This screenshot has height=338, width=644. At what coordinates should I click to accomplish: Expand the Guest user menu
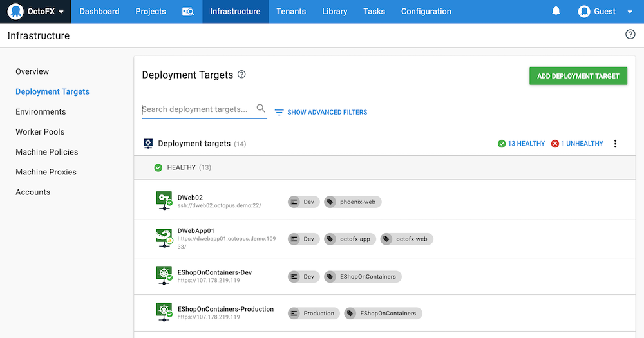click(605, 12)
